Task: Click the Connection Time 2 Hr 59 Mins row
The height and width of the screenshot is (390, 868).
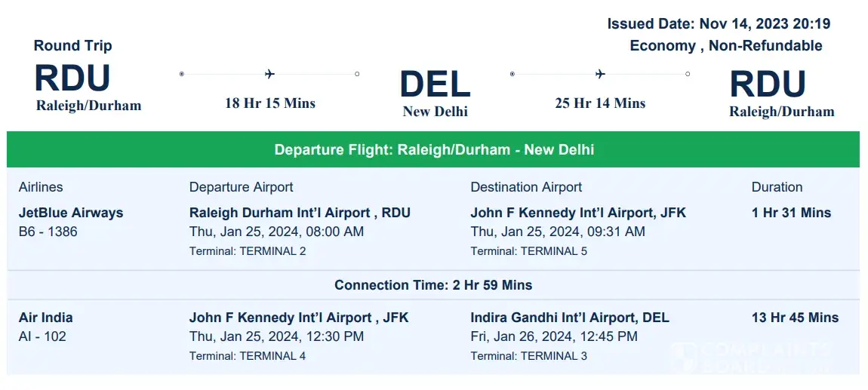Action: point(433,285)
